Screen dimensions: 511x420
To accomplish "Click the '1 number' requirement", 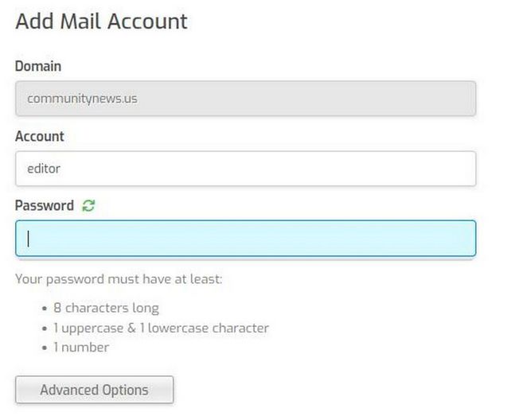I will [81, 347].
